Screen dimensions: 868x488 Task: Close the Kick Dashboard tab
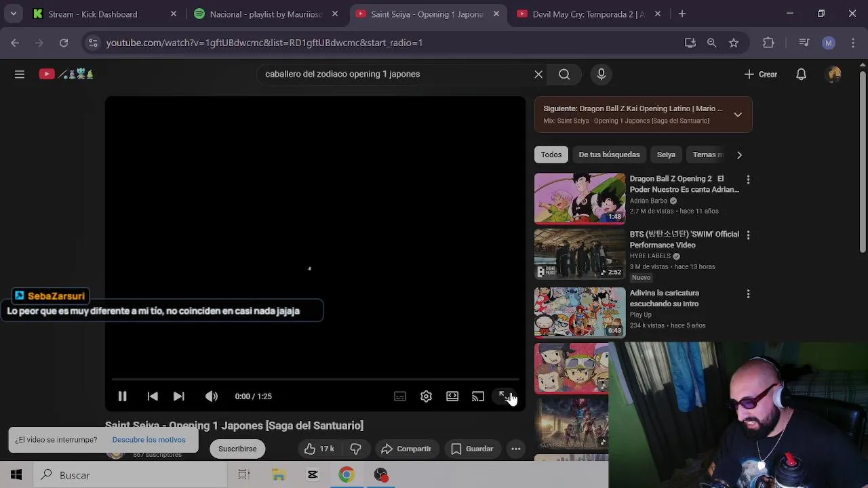point(174,14)
